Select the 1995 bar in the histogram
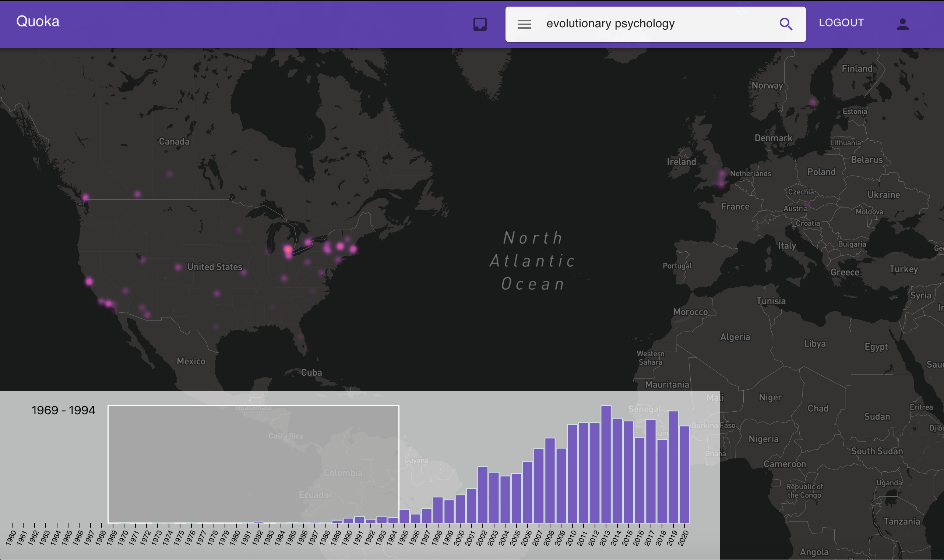Viewport: 944px width, 560px height. pyautogui.click(x=404, y=516)
